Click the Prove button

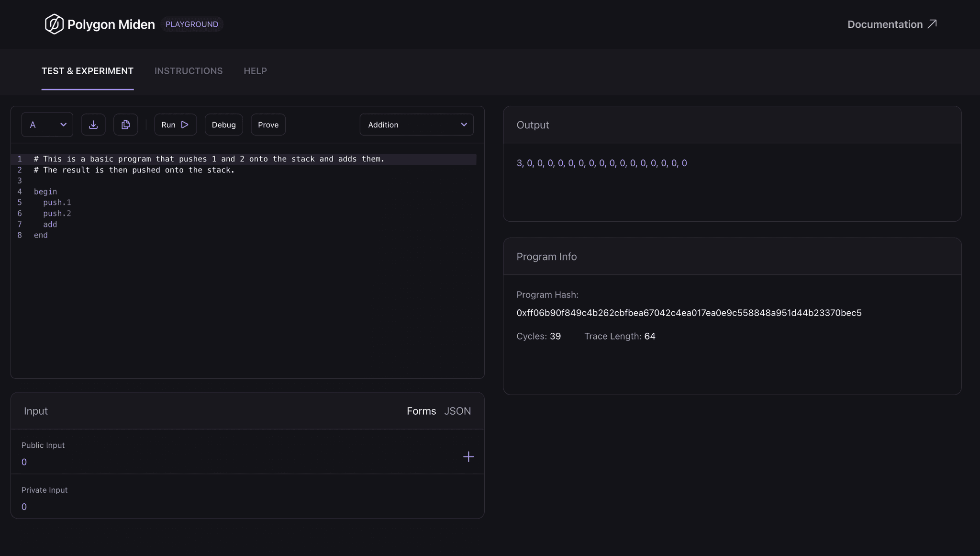click(268, 125)
